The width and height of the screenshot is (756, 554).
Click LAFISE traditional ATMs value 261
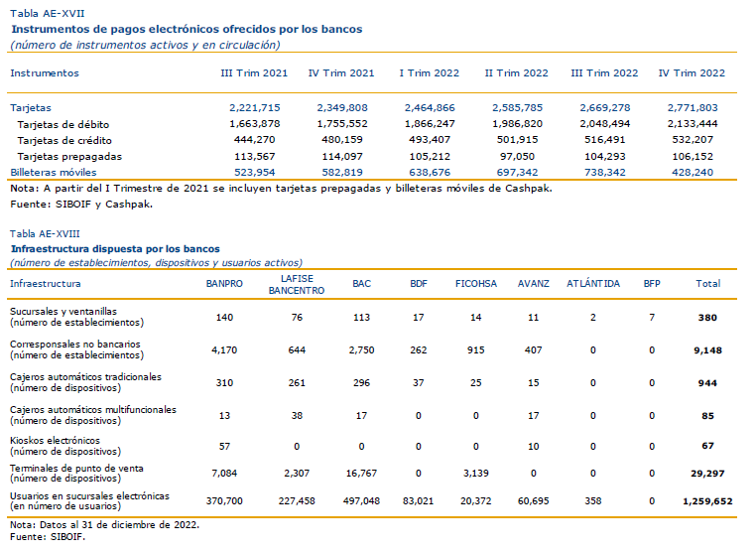coord(297,383)
